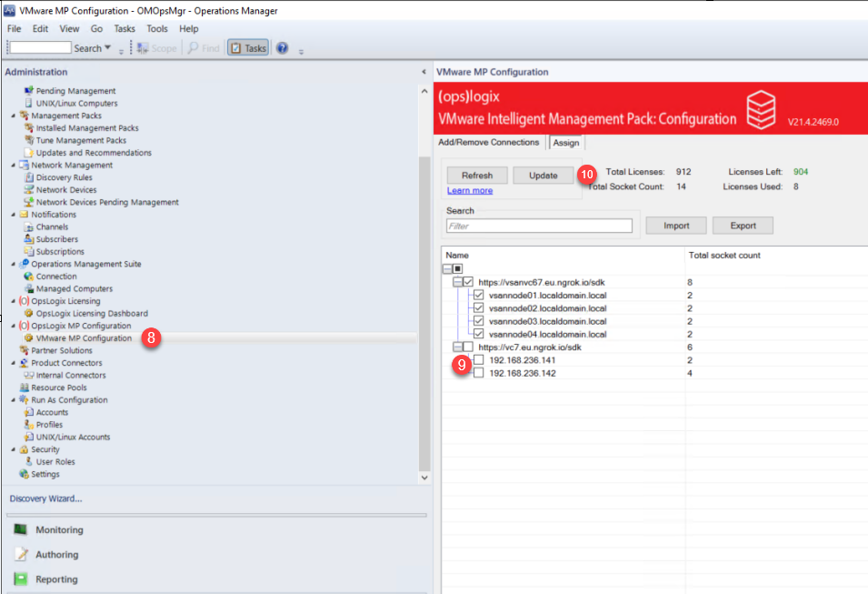Click the OpsLogix Licensing Dashboard gear icon

(x=29, y=313)
